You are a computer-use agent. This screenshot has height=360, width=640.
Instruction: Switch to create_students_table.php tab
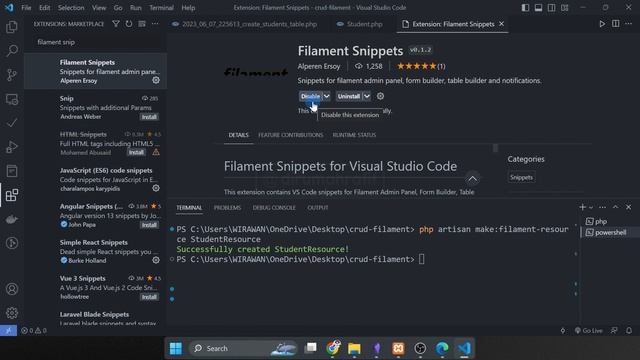[245, 24]
